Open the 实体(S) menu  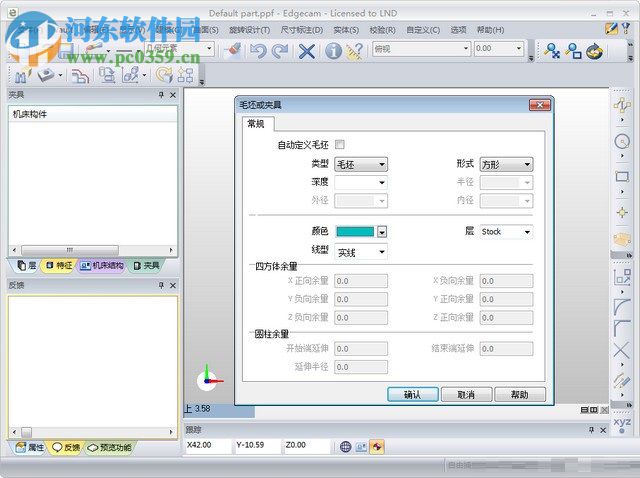346,30
